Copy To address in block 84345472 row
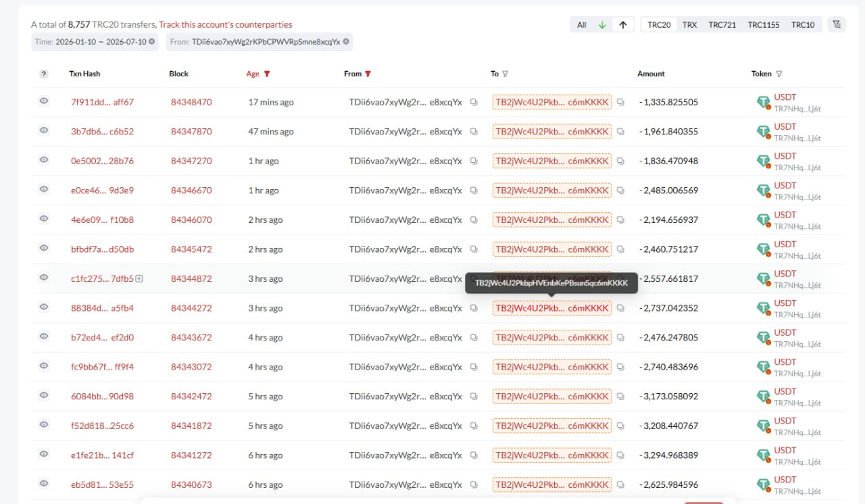 [620, 249]
